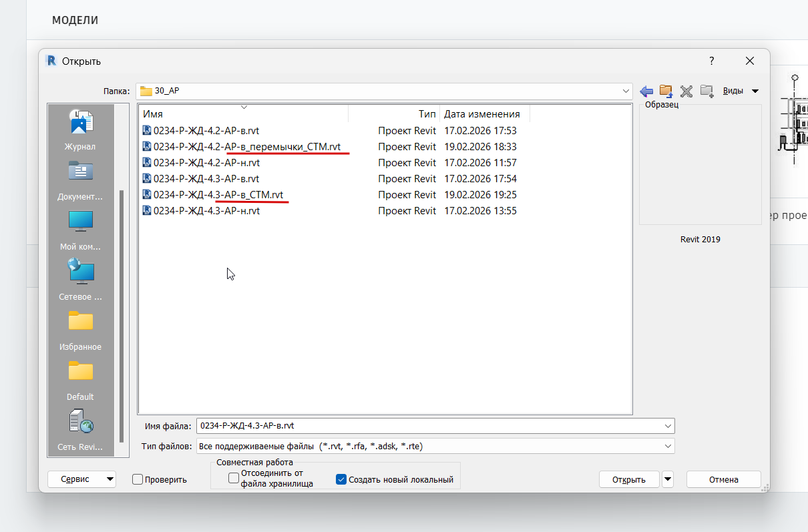The width and height of the screenshot is (808, 532).
Task: Enable the Проверить checkbox
Action: pyautogui.click(x=138, y=479)
